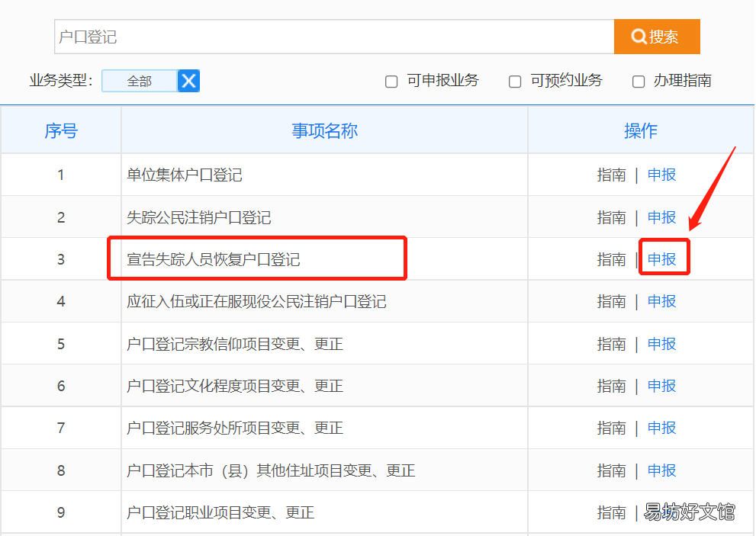Open 指南 for 户口登记职业项目变更、更正
The image size is (756, 536).
tap(611, 512)
